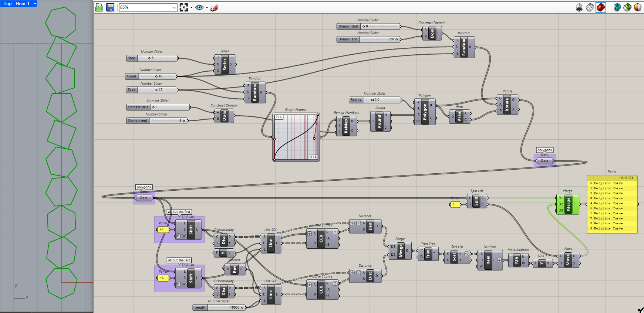Image resolution: width=644 pixels, height=313 pixels.
Task: Select the green Merge component
Action: click(x=568, y=204)
